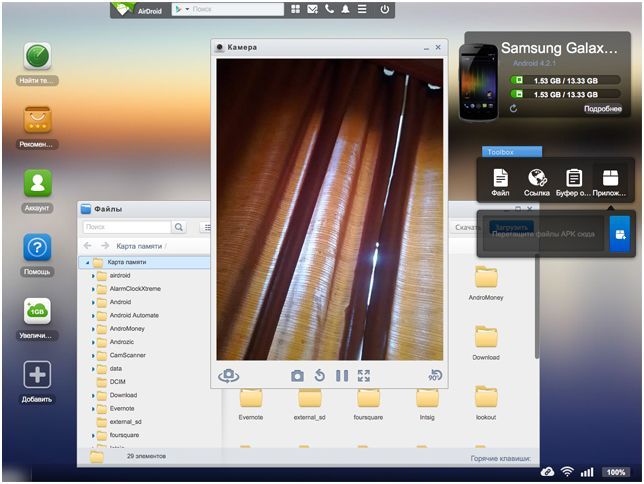Image resolution: width=644 pixels, height=484 pixels.
Task: Open the search source dropdown (Play icon)
Action: (x=181, y=9)
